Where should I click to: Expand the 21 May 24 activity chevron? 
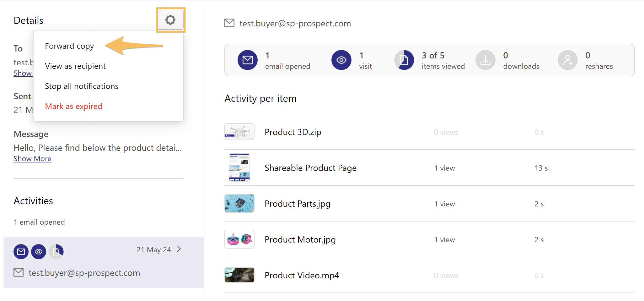click(x=179, y=249)
